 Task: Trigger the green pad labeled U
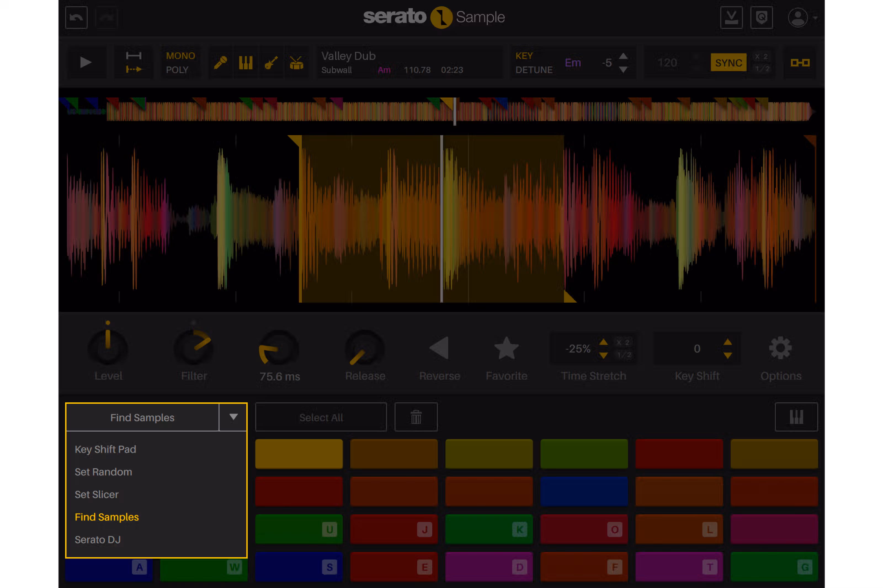(299, 529)
